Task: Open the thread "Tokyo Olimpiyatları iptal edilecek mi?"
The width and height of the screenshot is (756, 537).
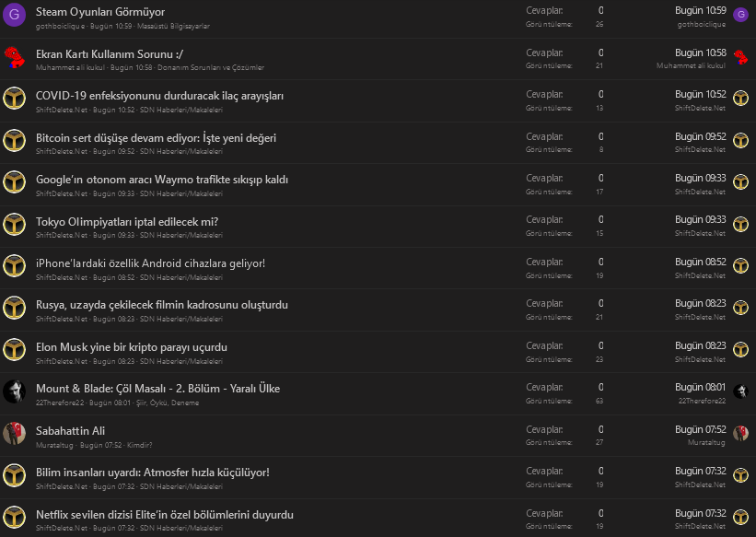Action: pyautogui.click(x=126, y=222)
